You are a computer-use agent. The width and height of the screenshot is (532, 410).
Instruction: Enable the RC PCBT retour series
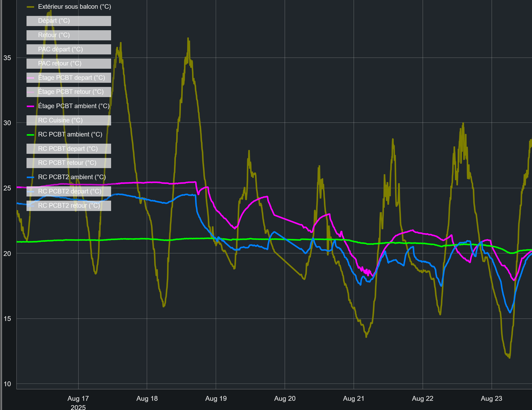click(67, 163)
